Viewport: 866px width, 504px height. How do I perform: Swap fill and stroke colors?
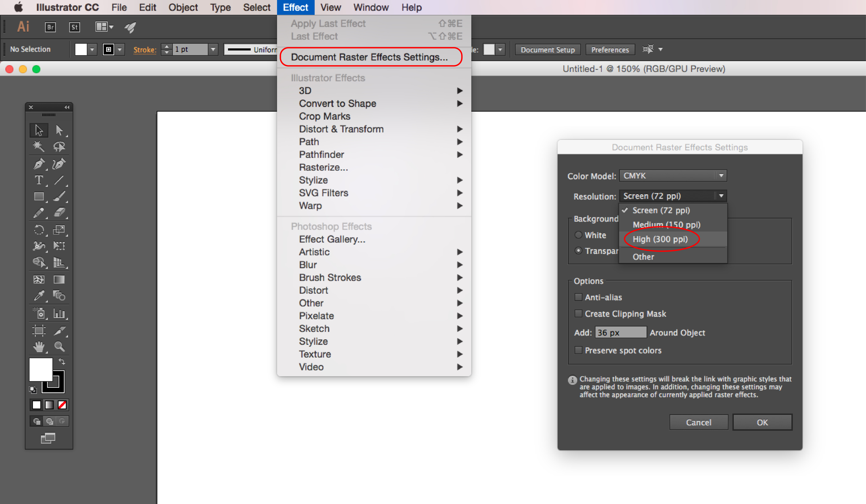coord(62,361)
